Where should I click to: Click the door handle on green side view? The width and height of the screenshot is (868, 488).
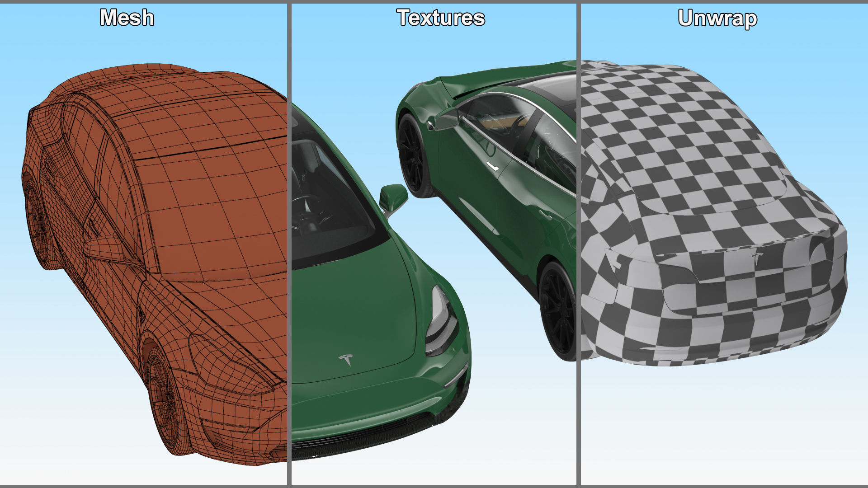coord(492,166)
